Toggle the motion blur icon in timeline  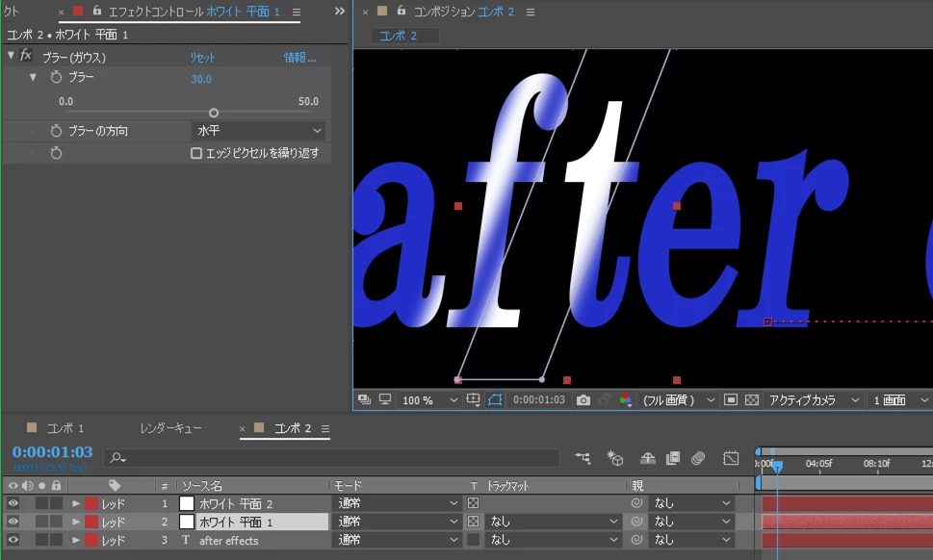point(699,458)
